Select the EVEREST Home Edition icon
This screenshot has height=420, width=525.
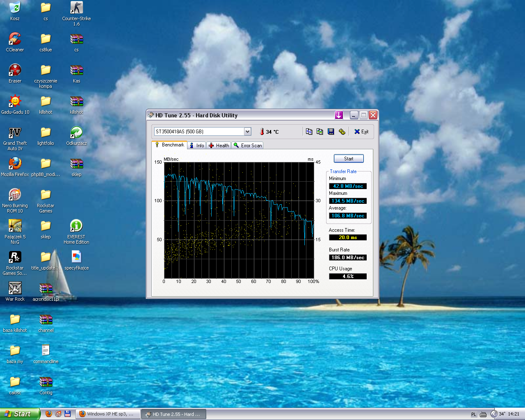76,232
